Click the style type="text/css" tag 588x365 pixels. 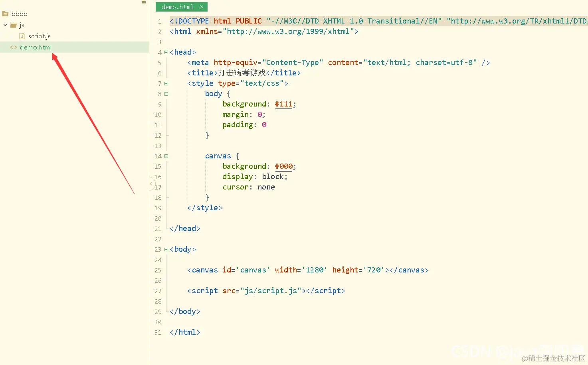click(238, 83)
